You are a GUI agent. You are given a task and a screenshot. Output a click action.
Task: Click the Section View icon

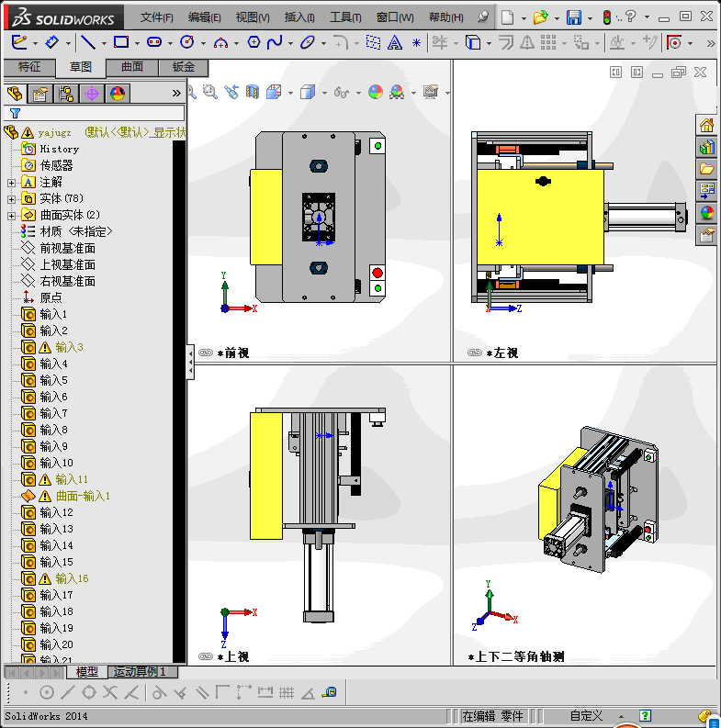pyautogui.click(x=253, y=92)
